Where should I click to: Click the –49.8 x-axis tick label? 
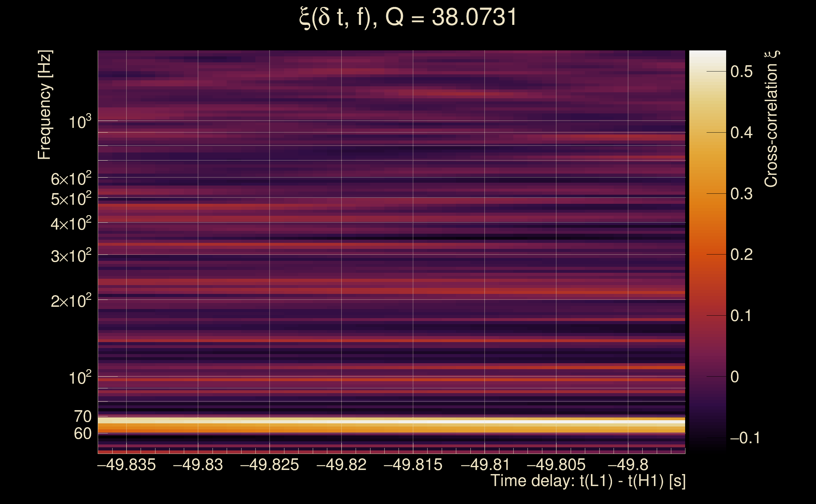coord(628,465)
